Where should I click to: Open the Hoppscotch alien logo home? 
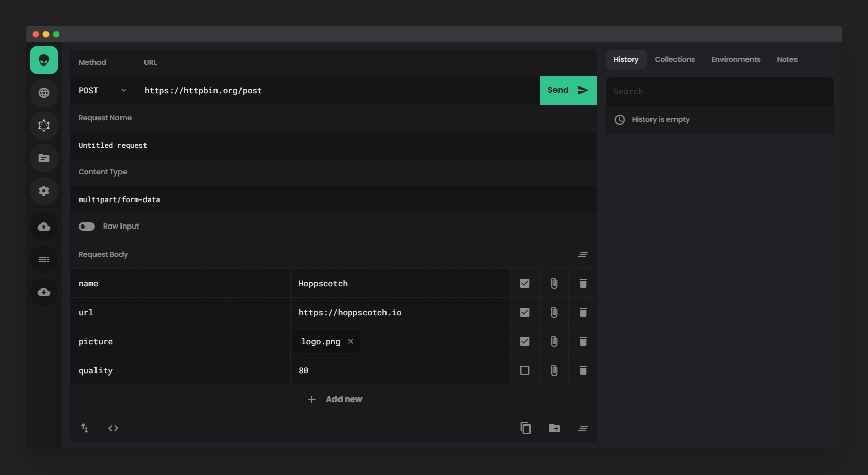(x=44, y=60)
